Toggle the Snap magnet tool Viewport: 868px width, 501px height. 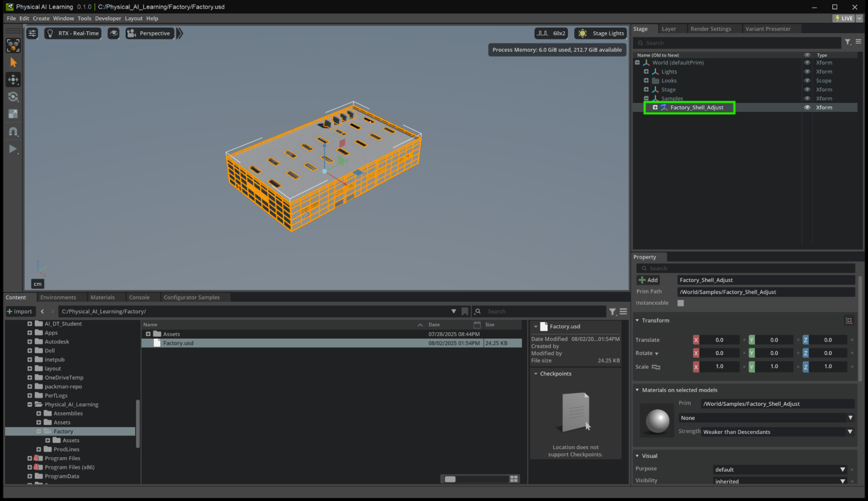[x=13, y=132]
